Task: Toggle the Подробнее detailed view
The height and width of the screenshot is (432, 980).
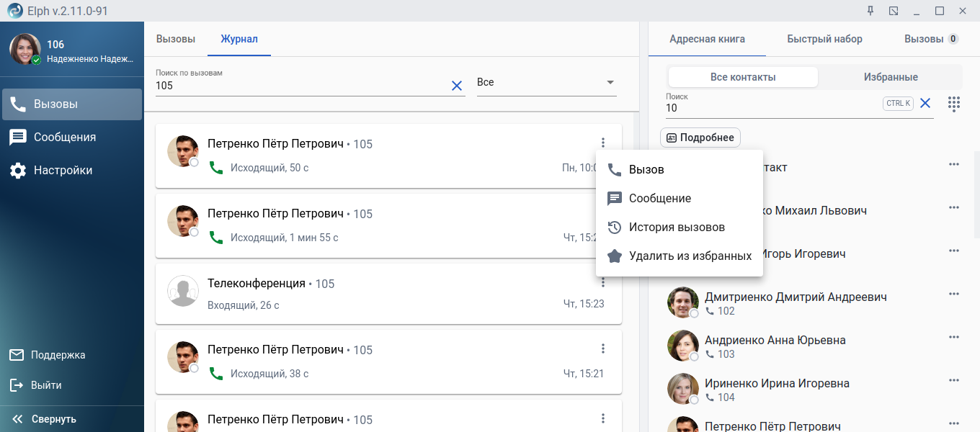Action: 700,138
